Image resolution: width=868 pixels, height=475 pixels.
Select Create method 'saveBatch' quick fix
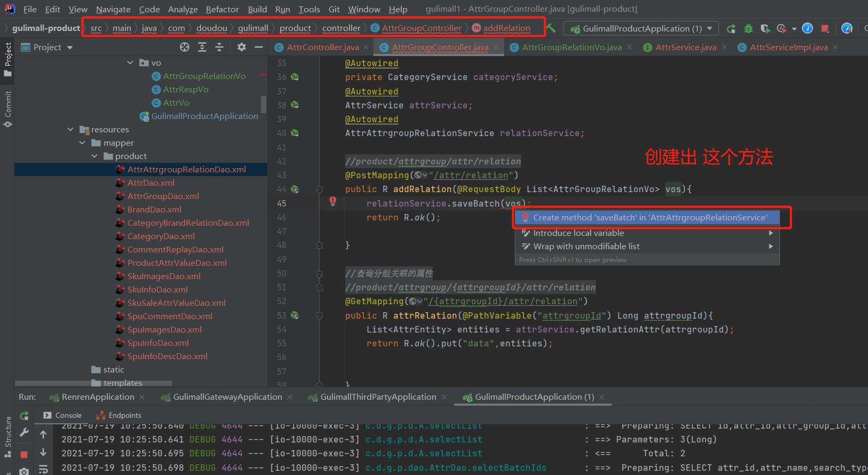(x=647, y=217)
